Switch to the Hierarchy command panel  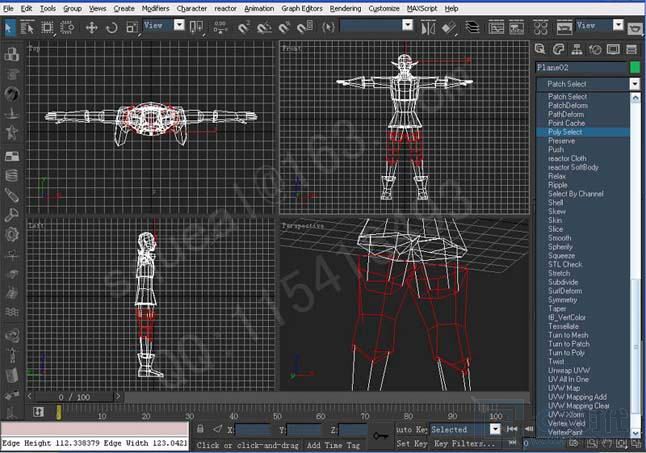(576, 49)
